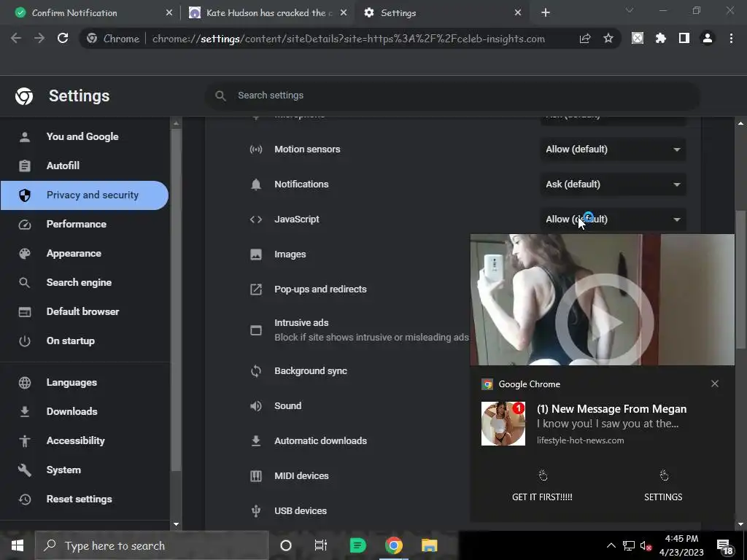Click the Sound speaker icon in settings
The width and height of the screenshot is (747, 560).
point(256,405)
